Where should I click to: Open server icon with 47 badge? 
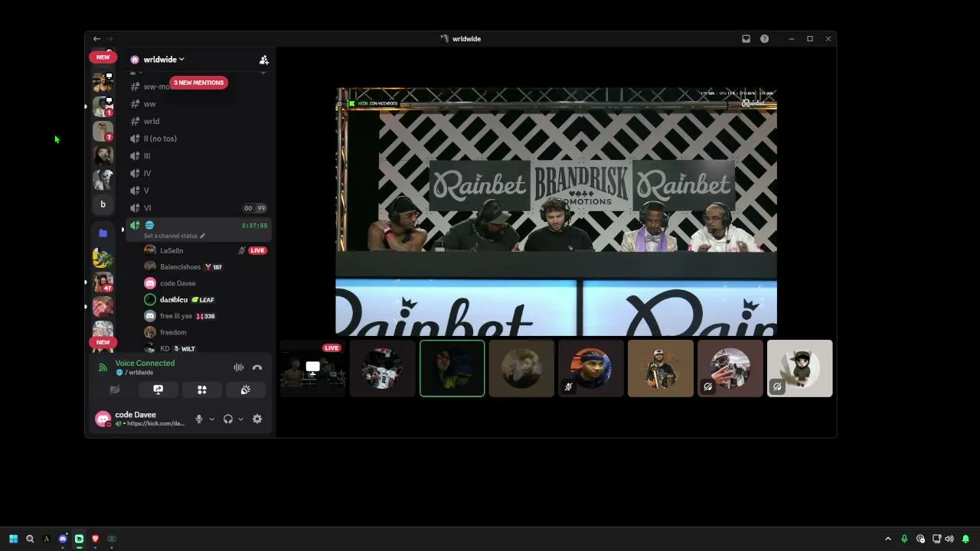pos(103,282)
